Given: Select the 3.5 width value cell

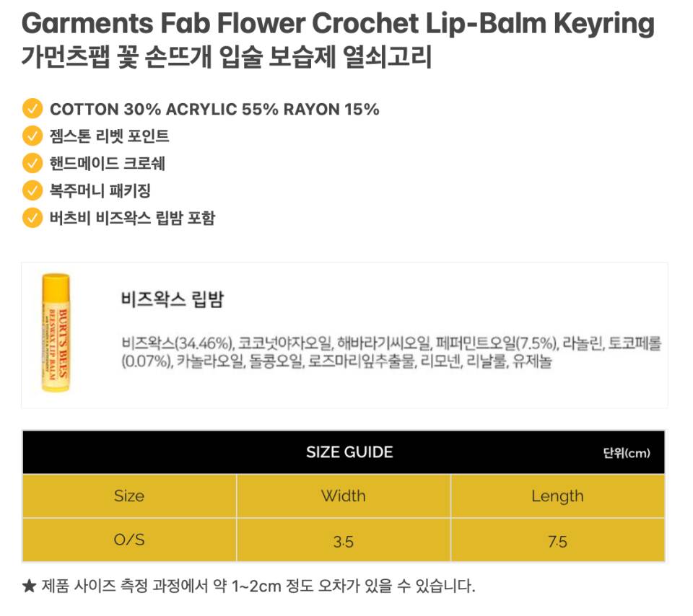Looking at the screenshot, I should click(x=344, y=541).
